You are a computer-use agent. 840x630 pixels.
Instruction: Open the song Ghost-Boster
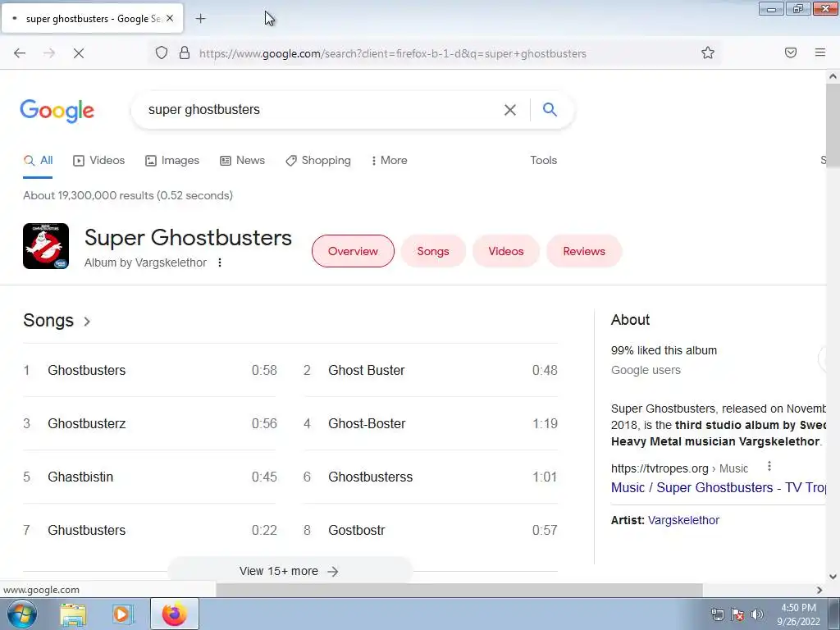(x=431, y=424)
